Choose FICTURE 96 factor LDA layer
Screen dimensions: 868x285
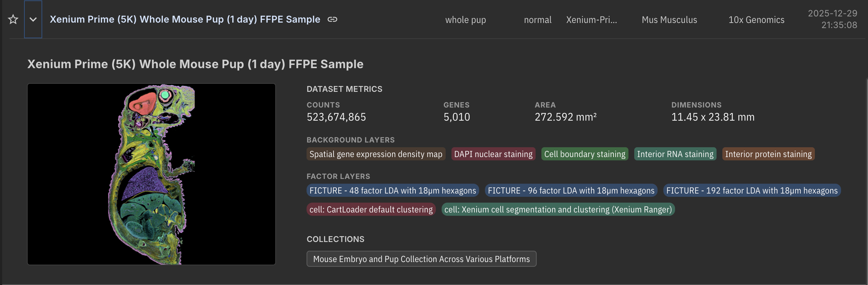571,191
